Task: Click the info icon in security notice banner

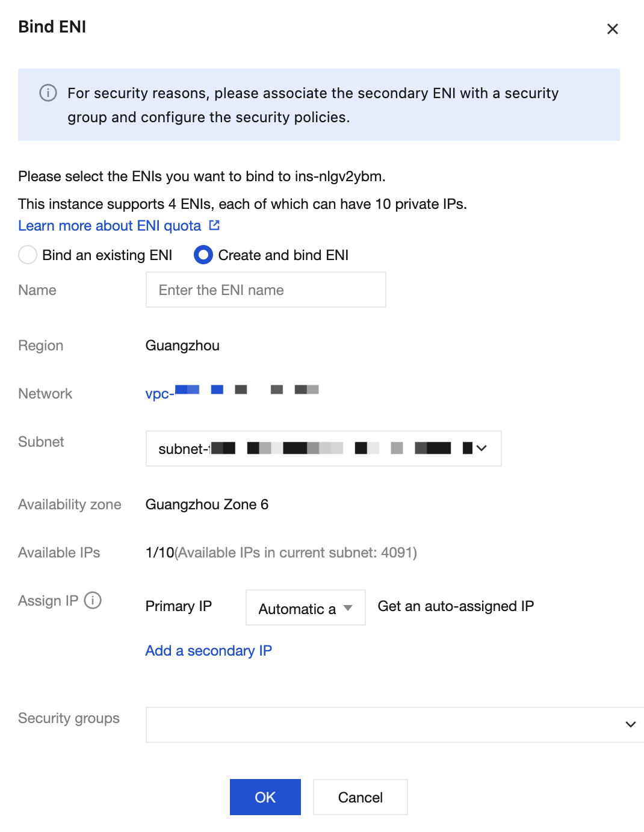Action: 48,93
